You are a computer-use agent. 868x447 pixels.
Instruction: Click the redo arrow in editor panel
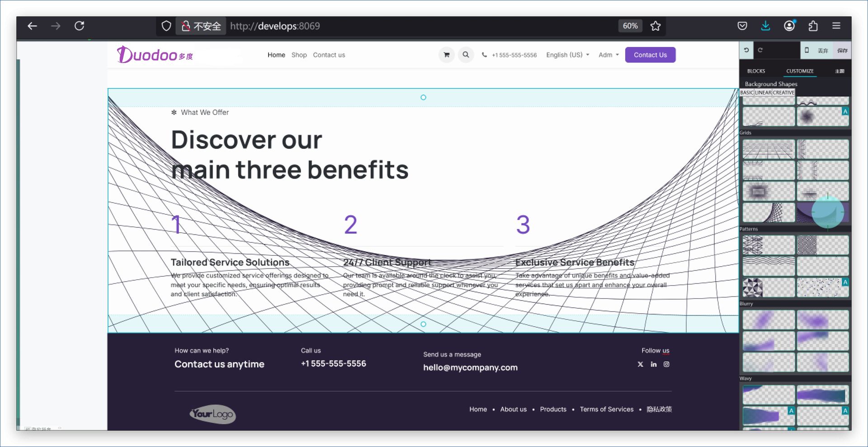(x=760, y=50)
